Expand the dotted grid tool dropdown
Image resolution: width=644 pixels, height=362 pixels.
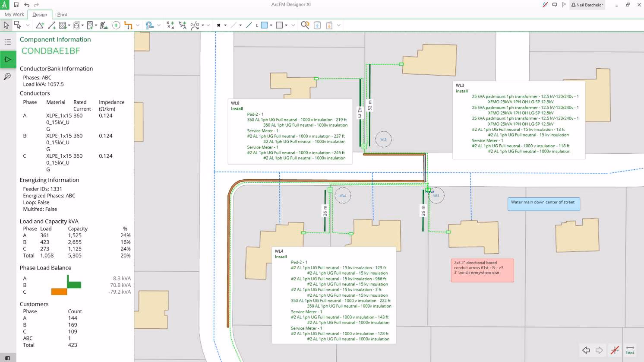click(x=69, y=25)
